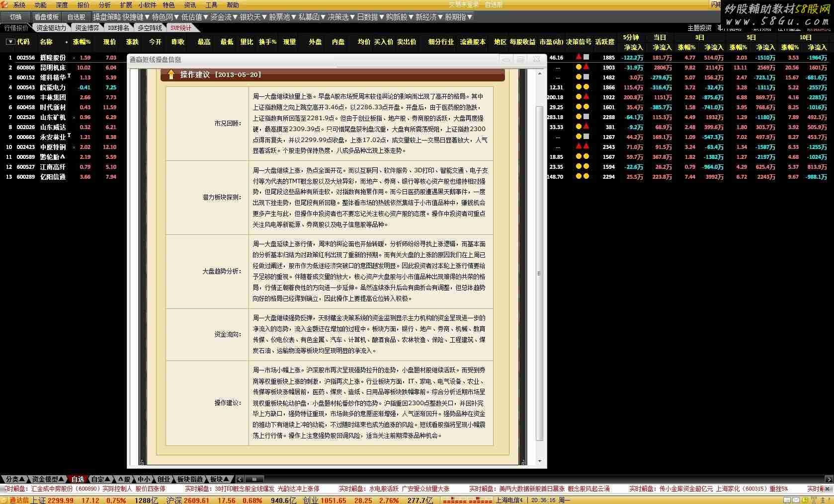Viewport: 834px width, 504px height.
Task: Click the signal icons for 亿阳信通
Action: (x=582, y=176)
